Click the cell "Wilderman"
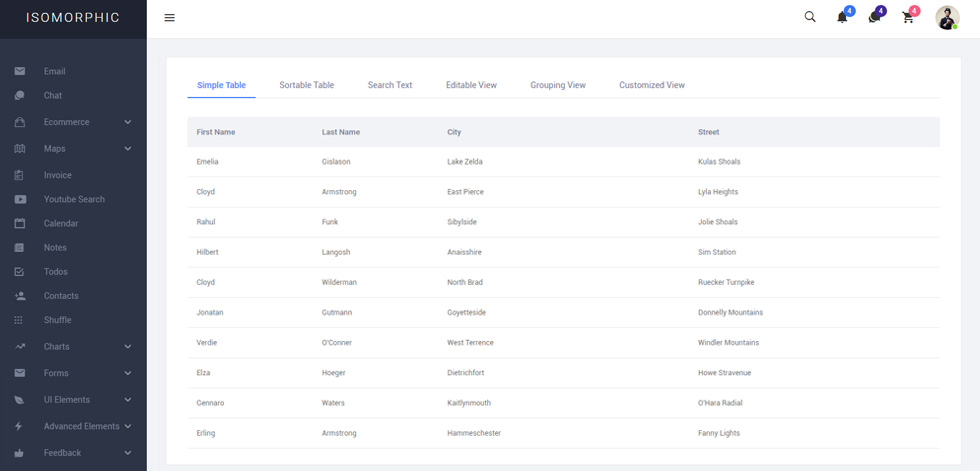The width and height of the screenshot is (980, 471). [x=339, y=282]
